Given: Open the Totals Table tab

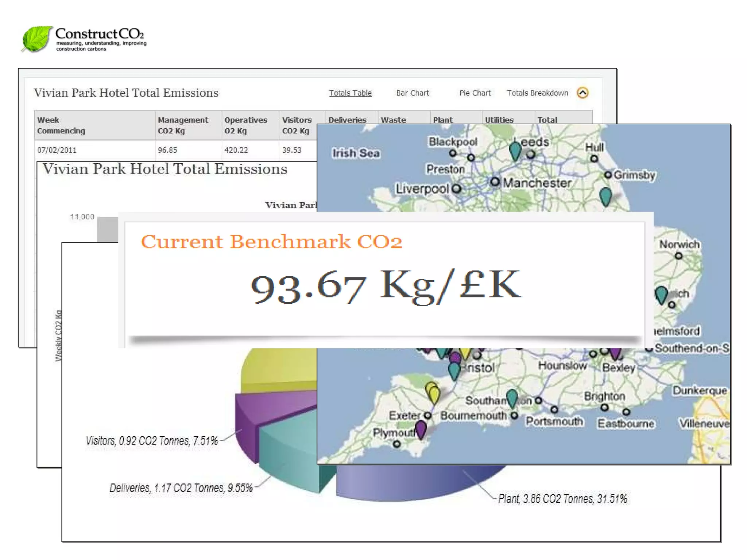Looking at the screenshot, I should tap(350, 93).
